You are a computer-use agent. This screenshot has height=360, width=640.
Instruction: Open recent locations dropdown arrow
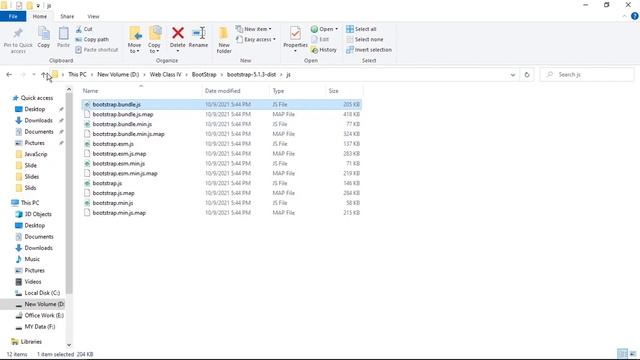click(x=34, y=75)
